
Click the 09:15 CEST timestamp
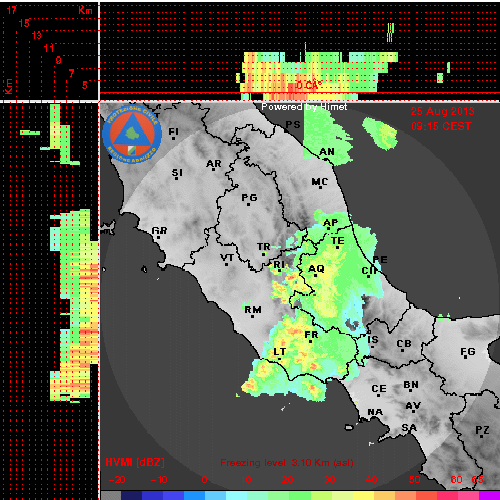coord(441,126)
